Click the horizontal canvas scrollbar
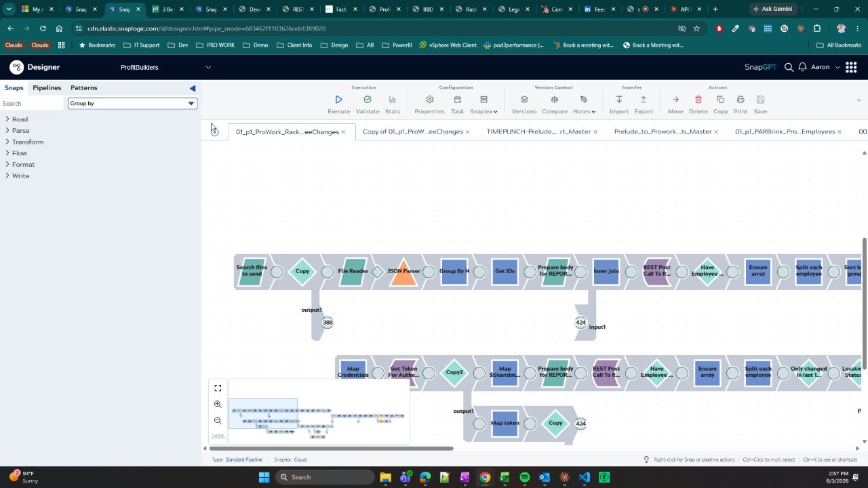This screenshot has height=488, width=868. click(x=331, y=448)
